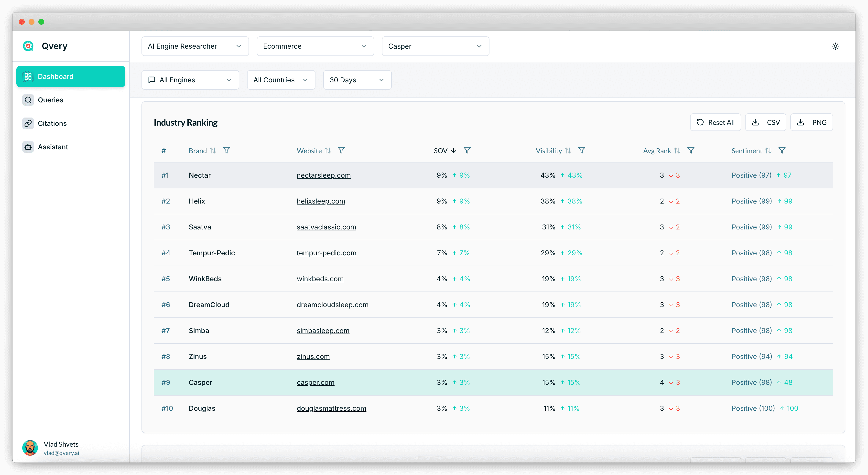This screenshot has width=868, height=475.
Task: Click the Visibility column filter icon
Action: pyautogui.click(x=582, y=151)
